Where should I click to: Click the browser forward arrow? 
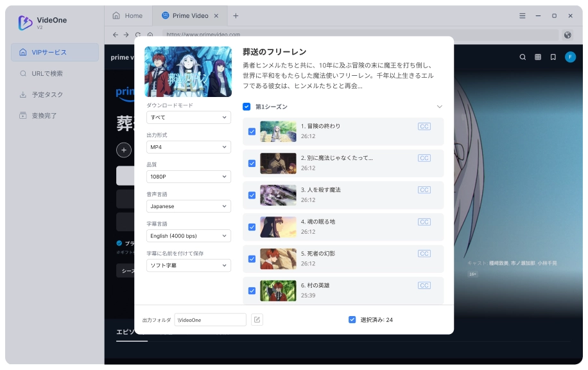(x=126, y=35)
